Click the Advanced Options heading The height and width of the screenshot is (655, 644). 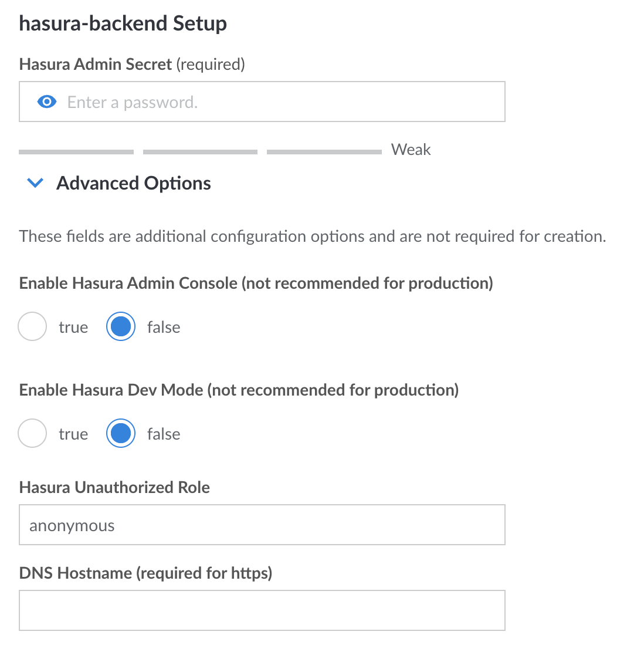tap(134, 183)
